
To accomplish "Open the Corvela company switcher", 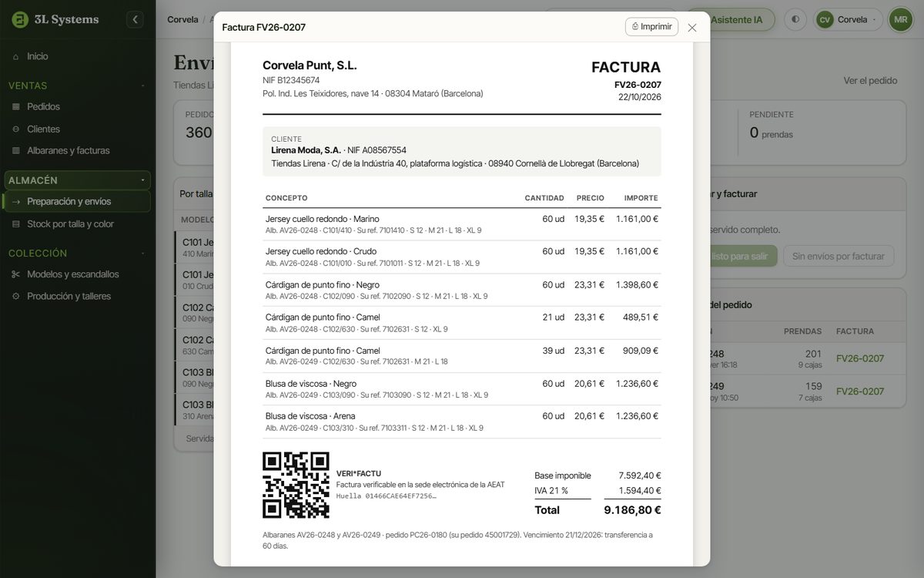I will 849,19.
